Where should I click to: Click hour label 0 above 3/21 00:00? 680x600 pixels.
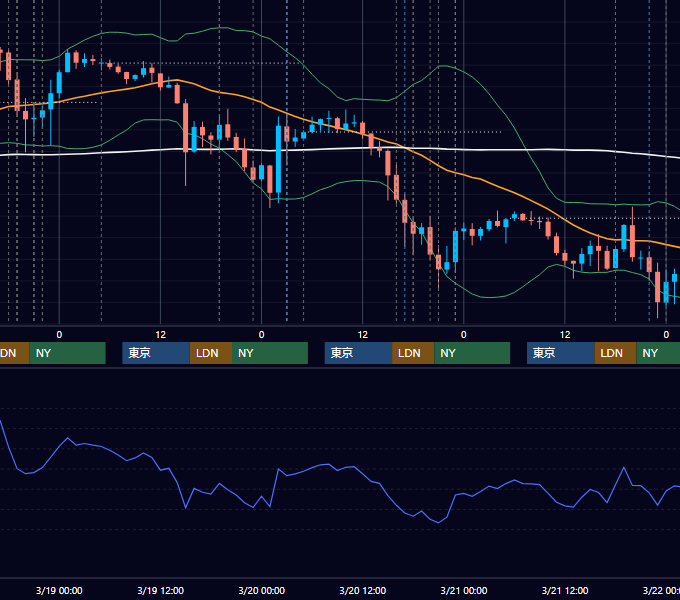point(464,335)
